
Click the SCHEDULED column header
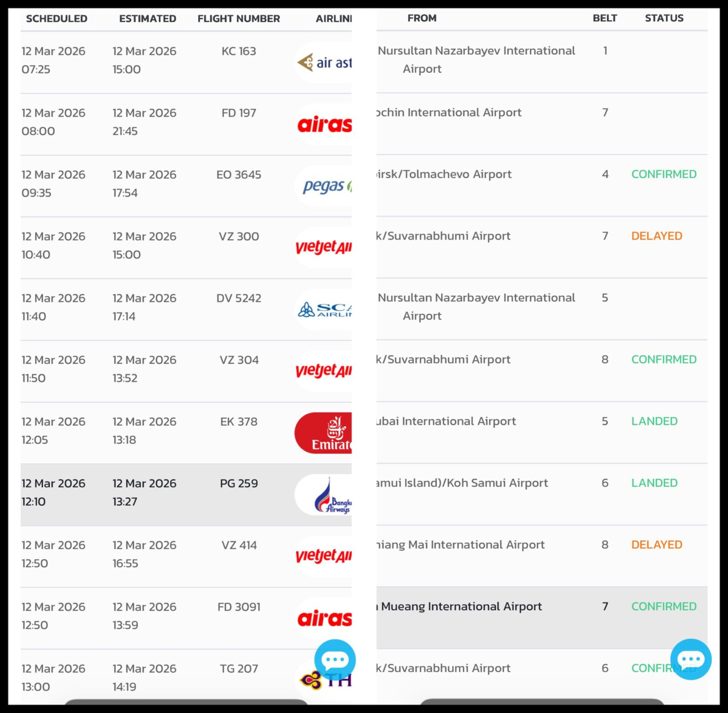56,19
